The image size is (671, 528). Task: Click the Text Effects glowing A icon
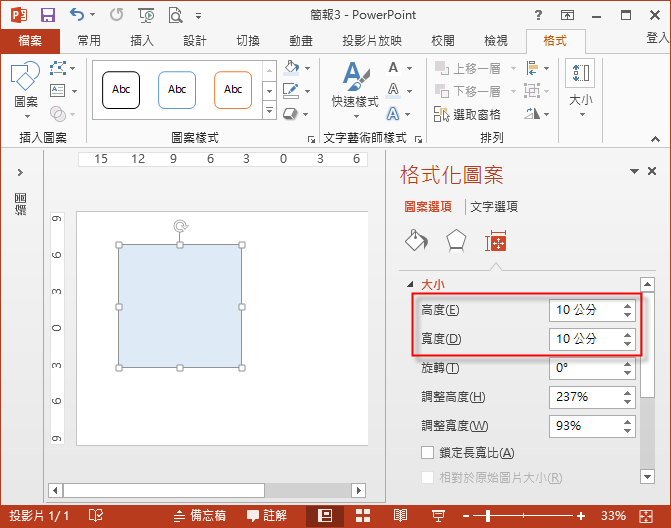coord(392,114)
